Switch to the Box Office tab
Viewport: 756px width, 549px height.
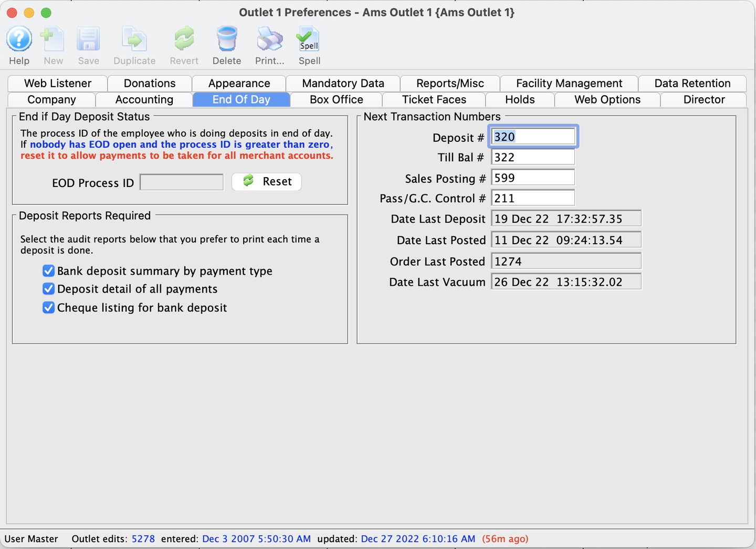(x=337, y=100)
